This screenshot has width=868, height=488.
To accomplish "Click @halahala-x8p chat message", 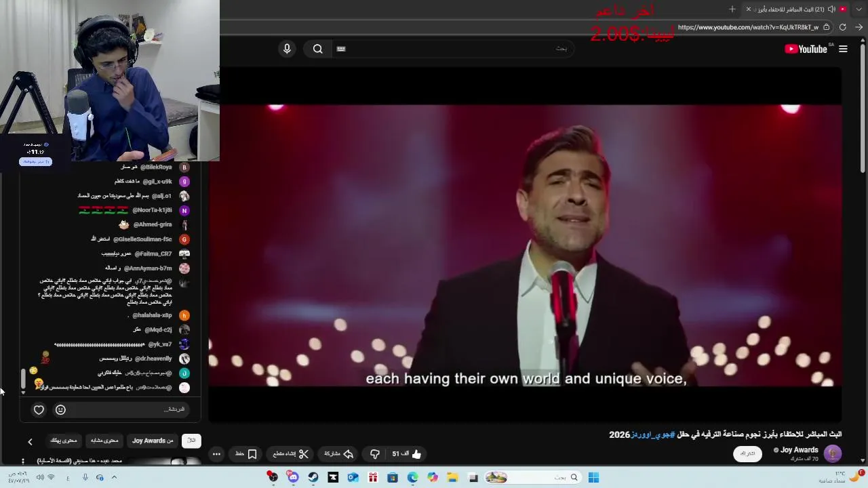I will pos(159,315).
